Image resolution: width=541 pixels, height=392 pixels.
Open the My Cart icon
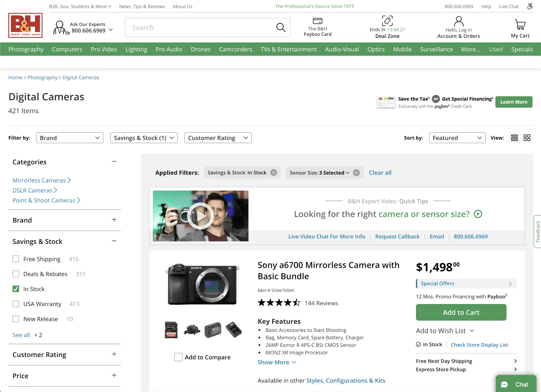tap(520, 25)
